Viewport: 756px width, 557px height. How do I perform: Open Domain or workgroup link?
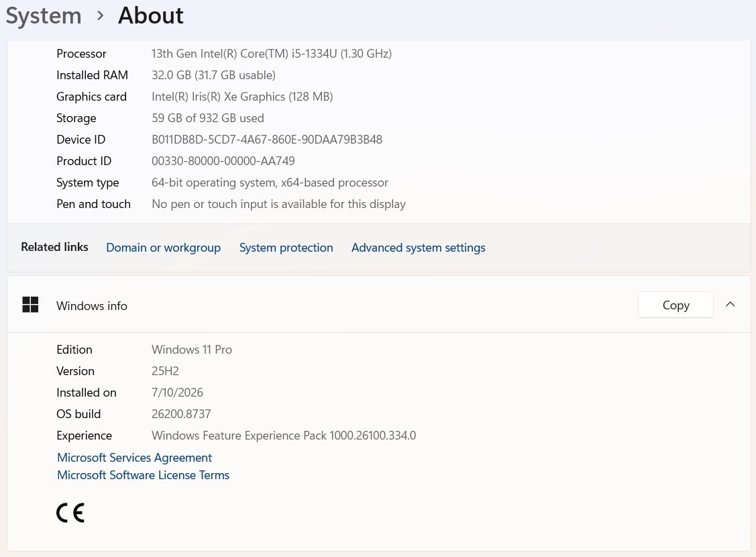pos(163,248)
